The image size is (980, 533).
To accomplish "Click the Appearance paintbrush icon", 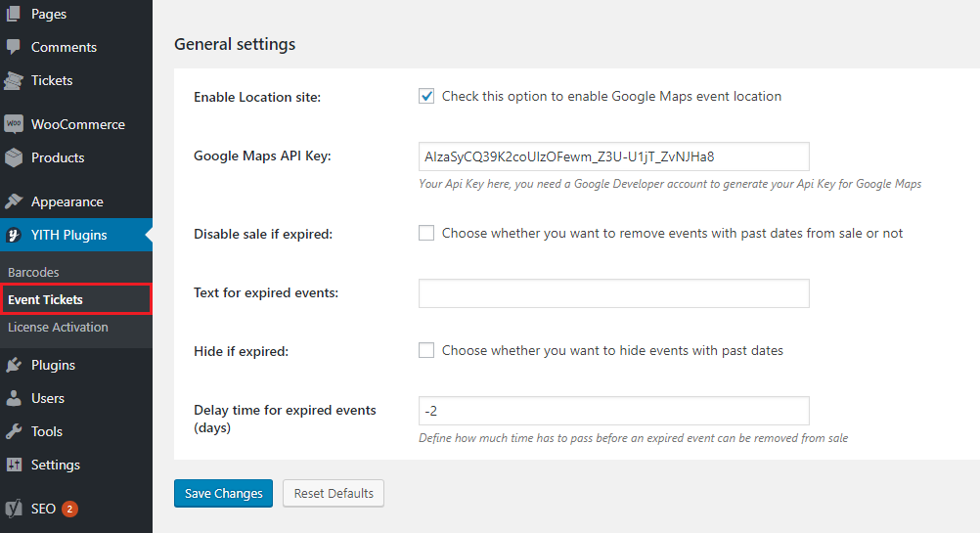I will click(14, 201).
